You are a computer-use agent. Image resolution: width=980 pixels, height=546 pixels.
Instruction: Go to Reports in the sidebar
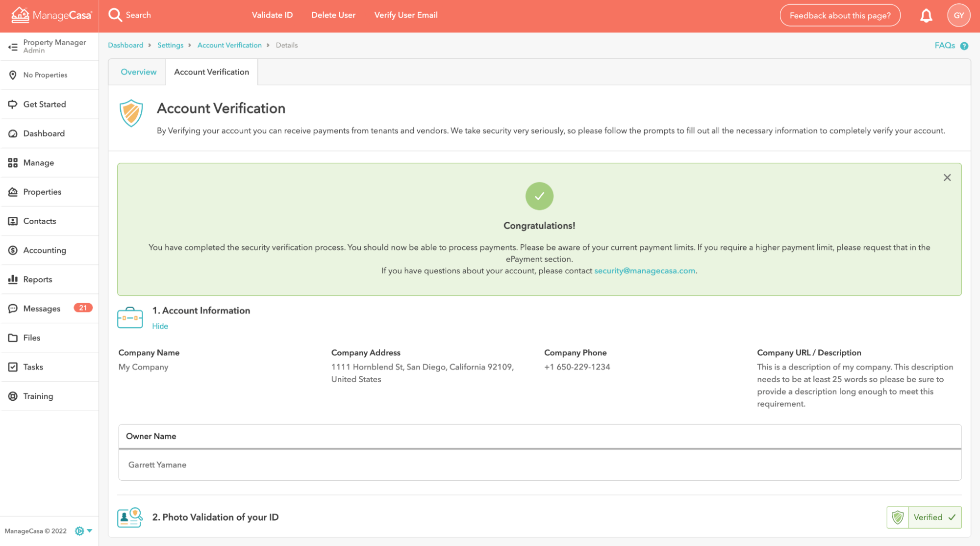pos(38,280)
